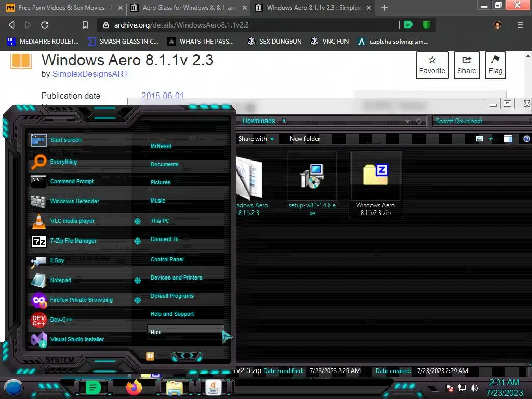Open Pictures from start menu

tap(161, 182)
